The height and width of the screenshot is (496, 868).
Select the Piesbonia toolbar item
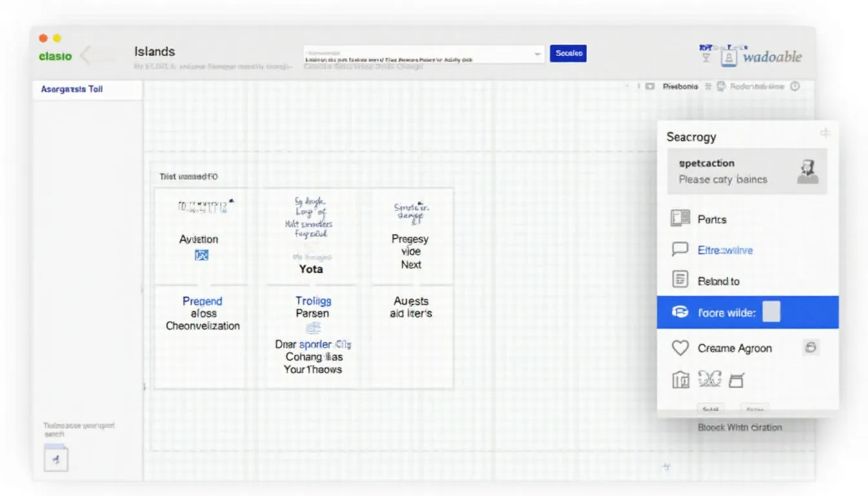point(680,86)
